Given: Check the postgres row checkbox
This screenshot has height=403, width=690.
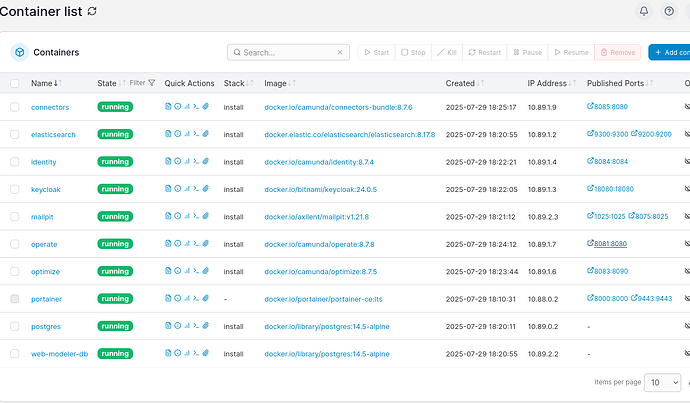Looking at the screenshot, I should [x=15, y=326].
